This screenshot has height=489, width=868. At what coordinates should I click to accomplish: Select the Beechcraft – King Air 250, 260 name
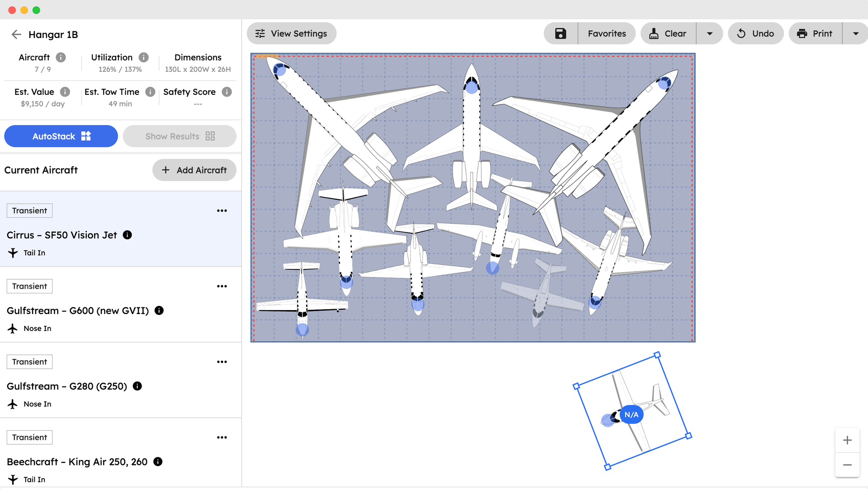tap(77, 461)
